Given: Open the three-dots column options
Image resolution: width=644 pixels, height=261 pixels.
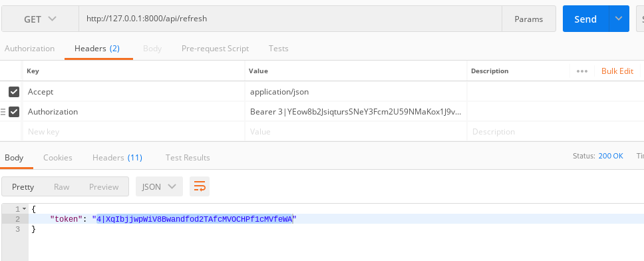Looking at the screenshot, I should point(582,71).
